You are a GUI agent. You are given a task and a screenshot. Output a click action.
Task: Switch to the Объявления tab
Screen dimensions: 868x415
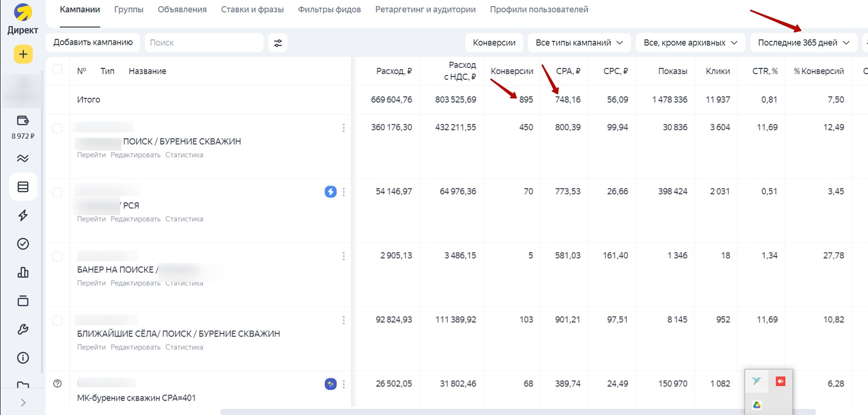coord(182,9)
